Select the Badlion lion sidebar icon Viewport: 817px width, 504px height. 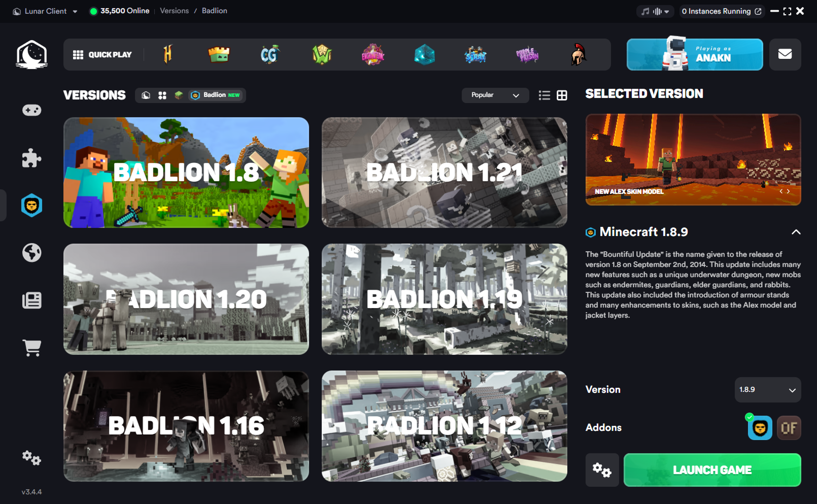pyautogui.click(x=32, y=205)
